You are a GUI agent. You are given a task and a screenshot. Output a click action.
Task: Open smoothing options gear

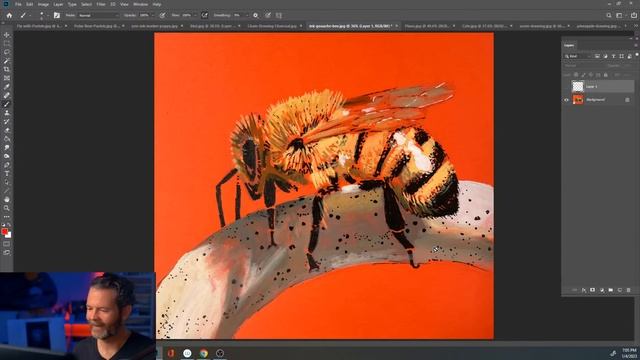point(256,16)
